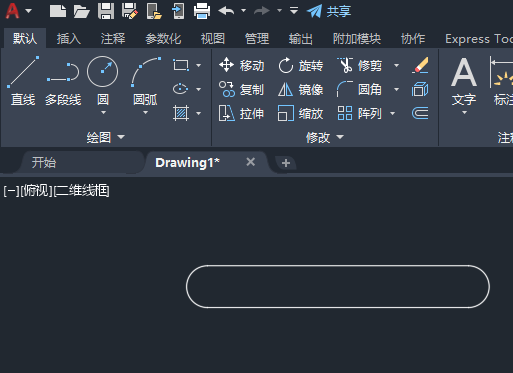The height and width of the screenshot is (373, 513).
Task: Undo the last action
Action: click(x=226, y=11)
